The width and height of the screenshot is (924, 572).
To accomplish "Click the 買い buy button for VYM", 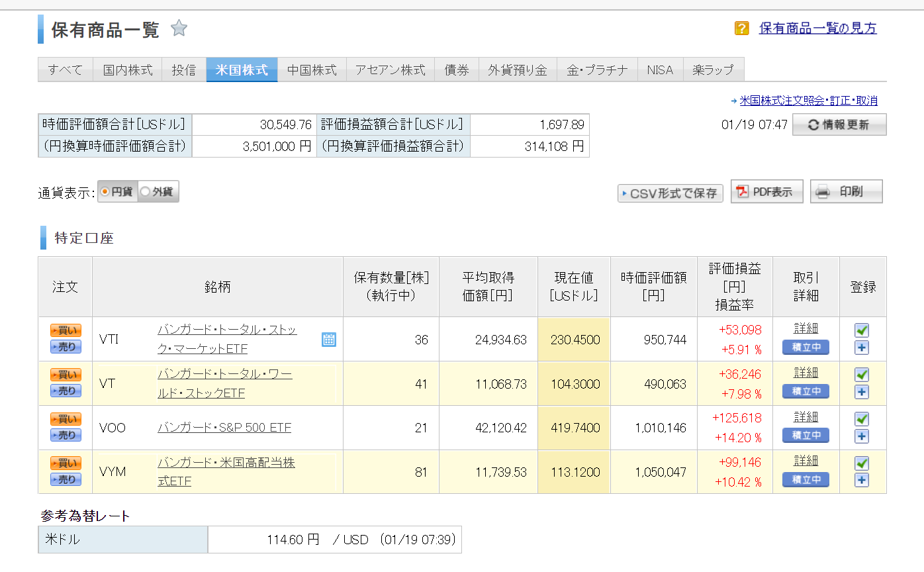I will (66, 463).
